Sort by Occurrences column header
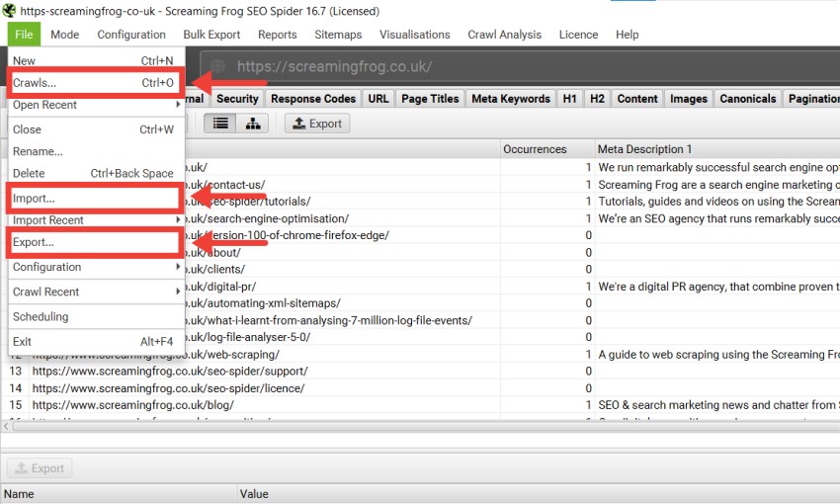Image resolution: width=840 pixels, height=504 pixels. tap(547, 149)
